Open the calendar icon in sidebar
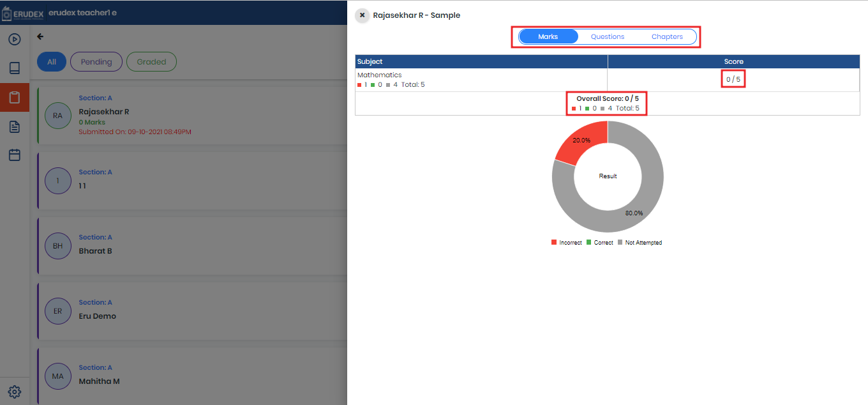This screenshot has width=868, height=405. click(15, 155)
